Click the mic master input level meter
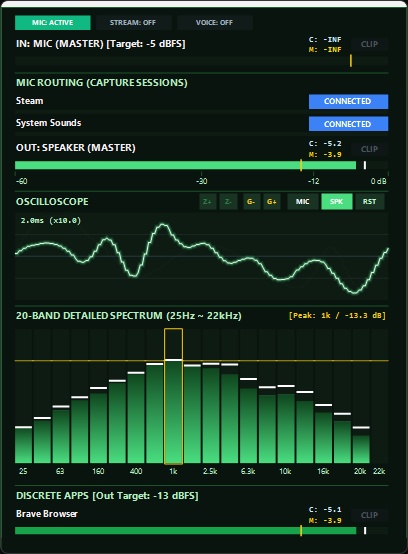This screenshot has width=408, height=554. pyautogui.click(x=201, y=61)
